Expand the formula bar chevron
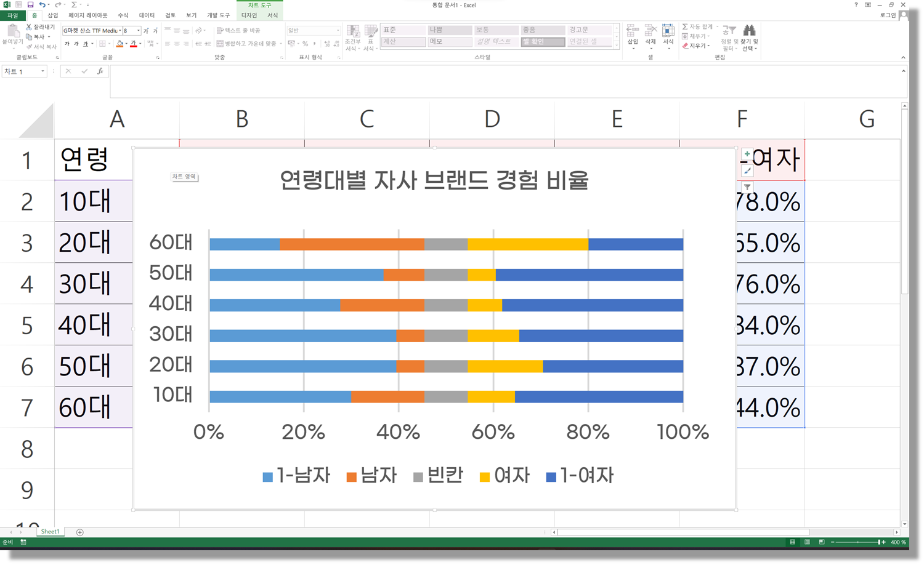This screenshot has height=565, width=924. point(903,71)
